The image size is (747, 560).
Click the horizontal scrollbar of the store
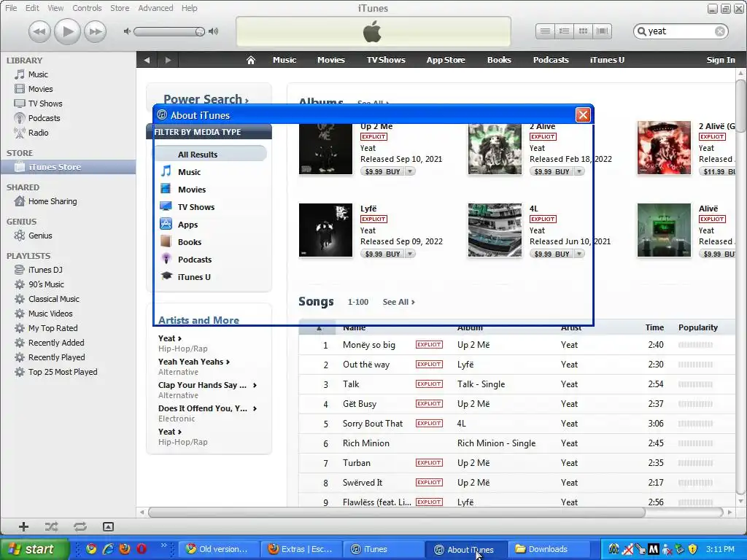point(396,513)
